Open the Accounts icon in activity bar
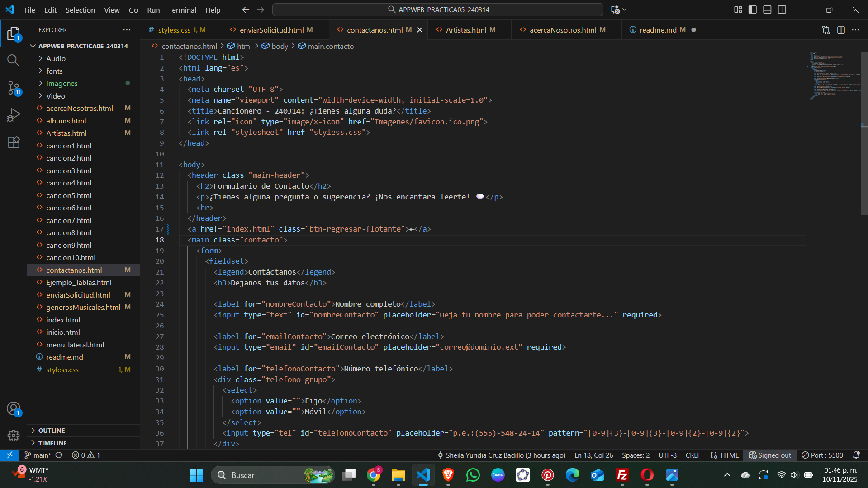This screenshot has height=488, width=868. point(14,409)
